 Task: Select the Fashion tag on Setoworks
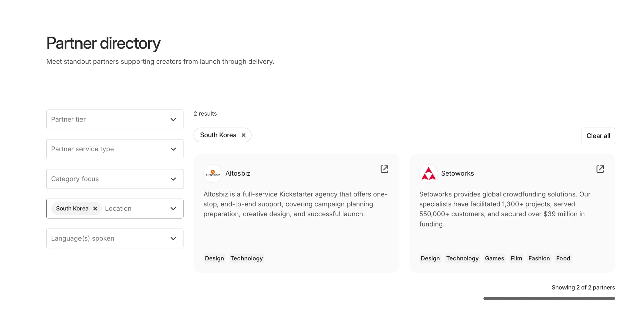coord(539,258)
